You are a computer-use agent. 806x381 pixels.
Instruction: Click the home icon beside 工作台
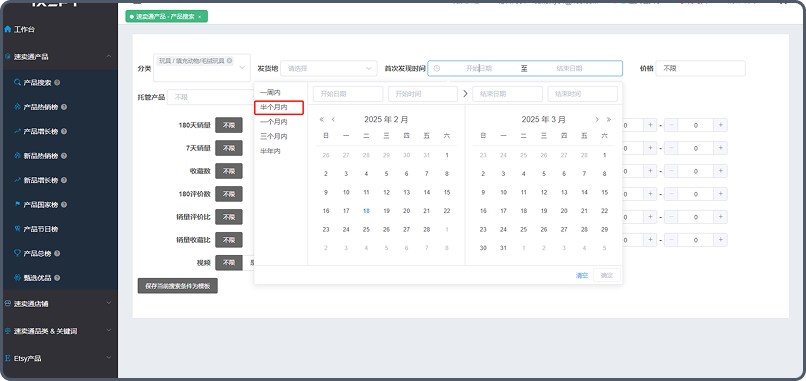point(8,30)
